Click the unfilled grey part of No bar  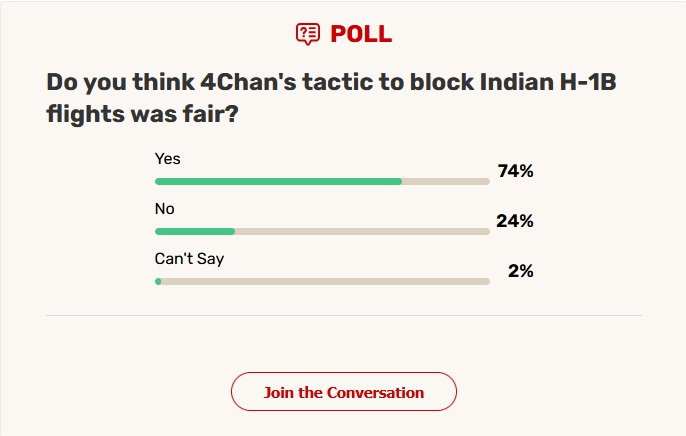362,231
